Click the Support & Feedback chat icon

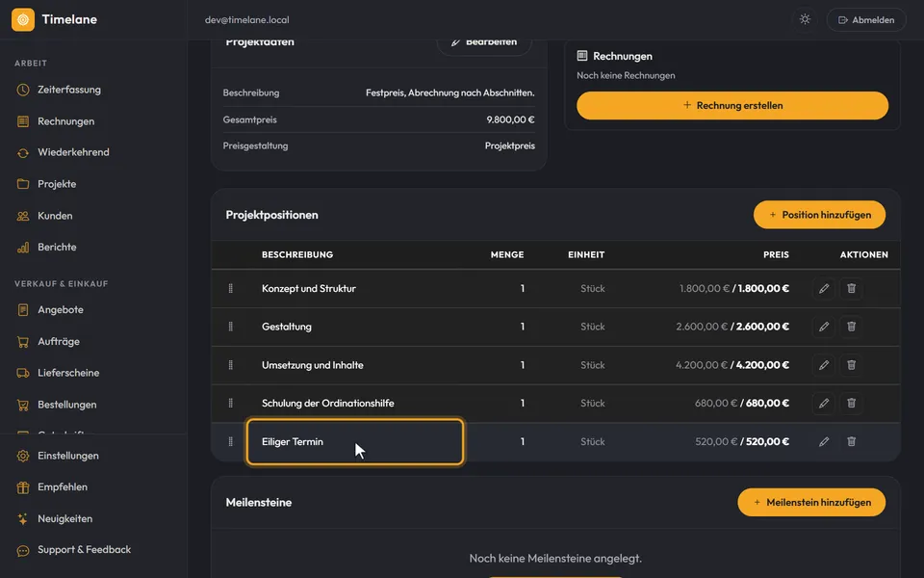pyautogui.click(x=23, y=550)
